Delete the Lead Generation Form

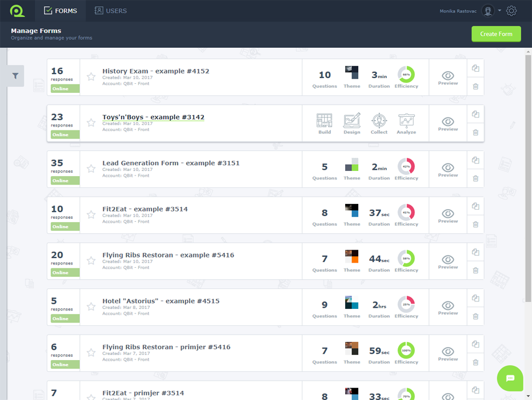[476, 178]
